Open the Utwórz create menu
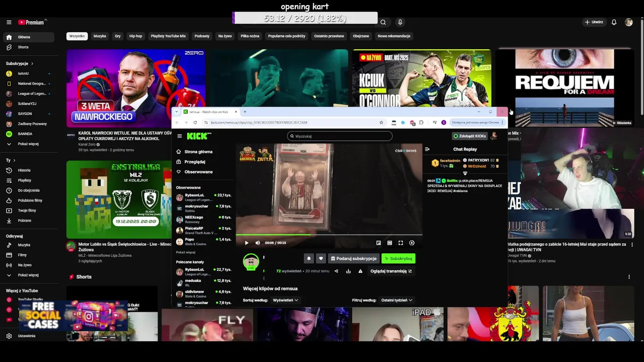The height and width of the screenshot is (362, 644). (594, 22)
